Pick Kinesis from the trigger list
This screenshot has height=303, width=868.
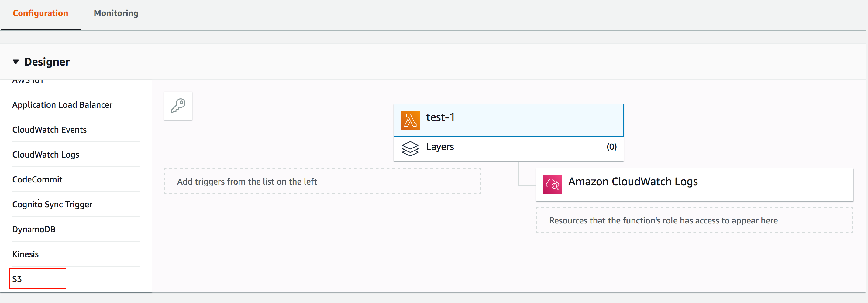coord(26,254)
